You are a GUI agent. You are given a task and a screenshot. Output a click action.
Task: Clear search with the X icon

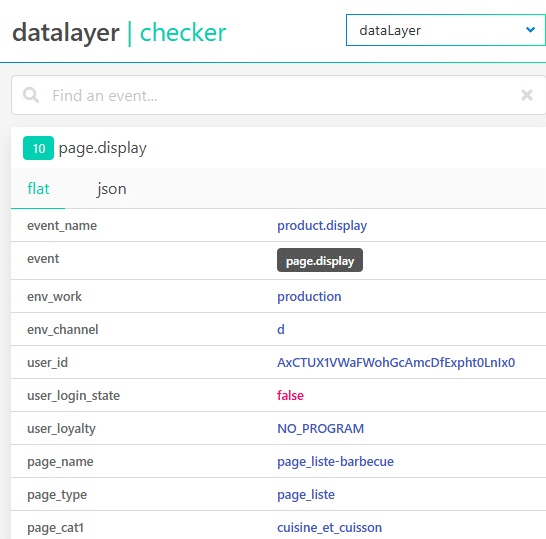pos(527,95)
